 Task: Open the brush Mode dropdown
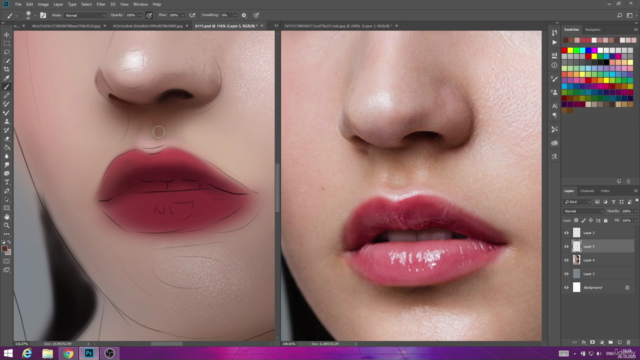pyautogui.click(x=85, y=15)
